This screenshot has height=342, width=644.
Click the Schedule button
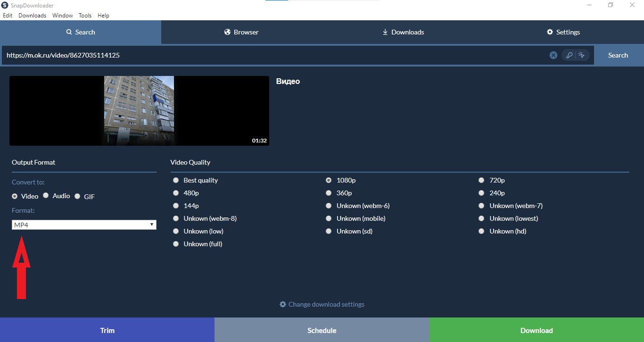click(x=322, y=330)
